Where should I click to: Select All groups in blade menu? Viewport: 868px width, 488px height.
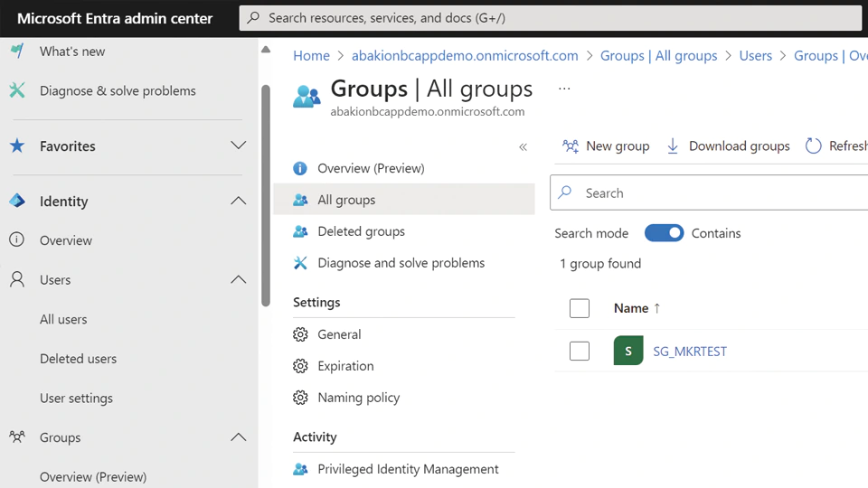pyautogui.click(x=404, y=199)
